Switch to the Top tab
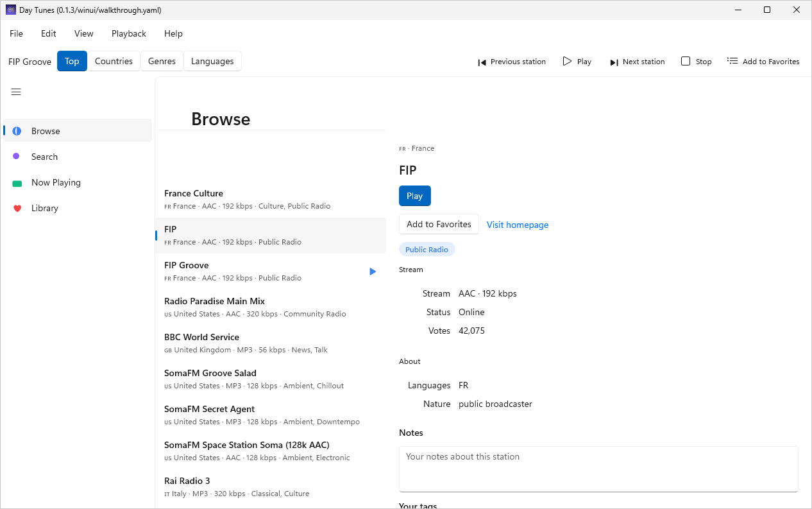 [x=72, y=61]
